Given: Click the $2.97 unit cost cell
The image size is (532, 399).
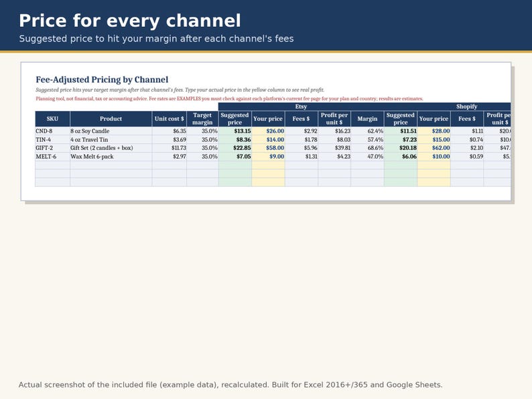Looking at the screenshot, I should [x=170, y=157].
